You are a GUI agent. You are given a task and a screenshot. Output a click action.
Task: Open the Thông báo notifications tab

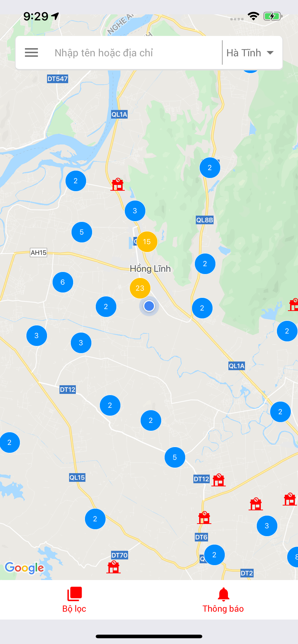(x=223, y=600)
